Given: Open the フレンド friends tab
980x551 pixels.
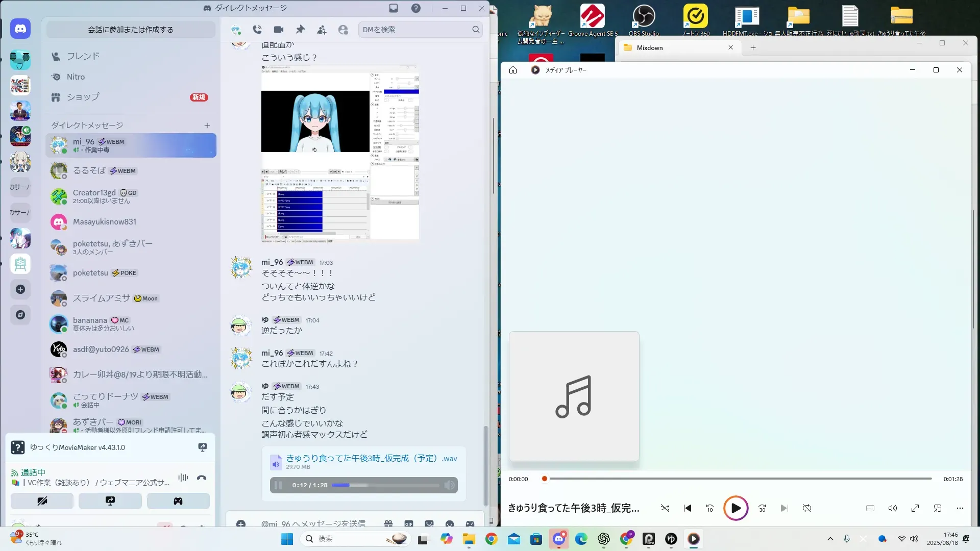Looking at the screenshot, I should click(x=83, y=56).
